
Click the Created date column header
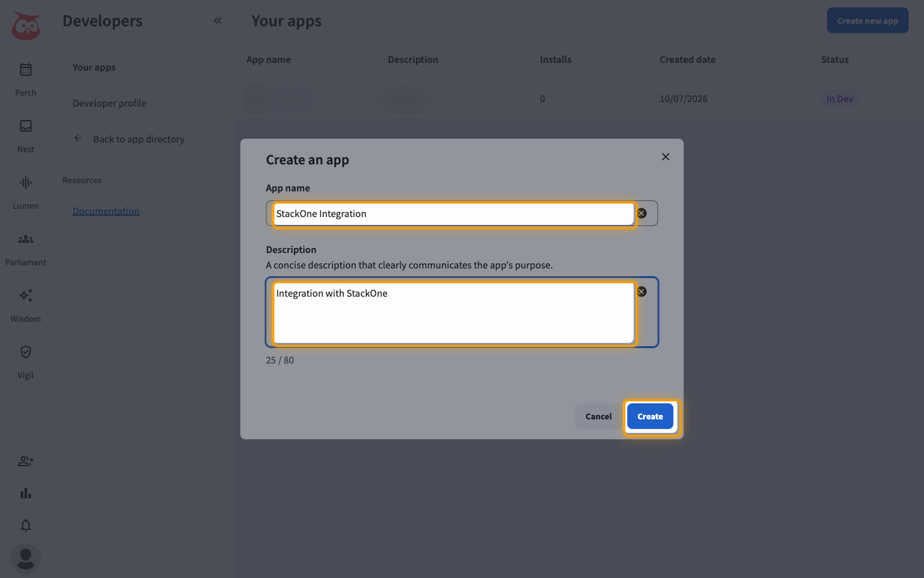[x=687, y=60]
